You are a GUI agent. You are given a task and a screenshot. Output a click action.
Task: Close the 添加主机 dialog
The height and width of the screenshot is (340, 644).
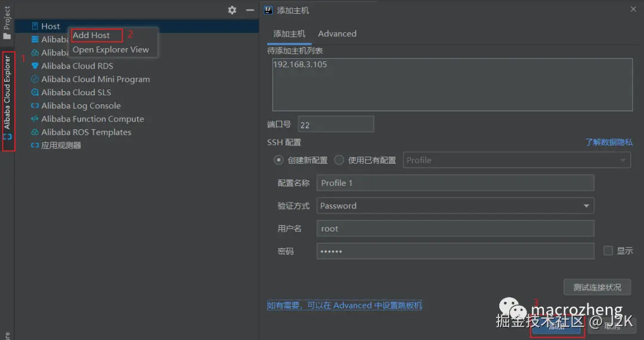(633, 10)
